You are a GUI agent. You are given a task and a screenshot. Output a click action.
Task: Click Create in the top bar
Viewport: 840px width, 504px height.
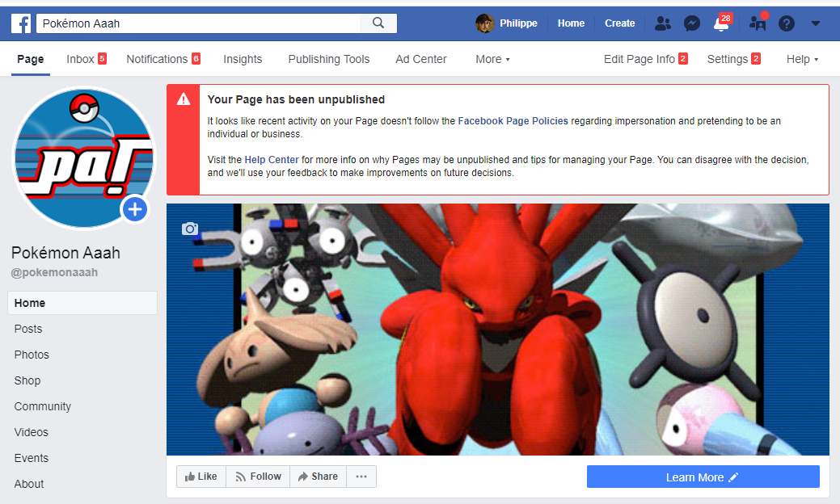[x=620, y=23]
